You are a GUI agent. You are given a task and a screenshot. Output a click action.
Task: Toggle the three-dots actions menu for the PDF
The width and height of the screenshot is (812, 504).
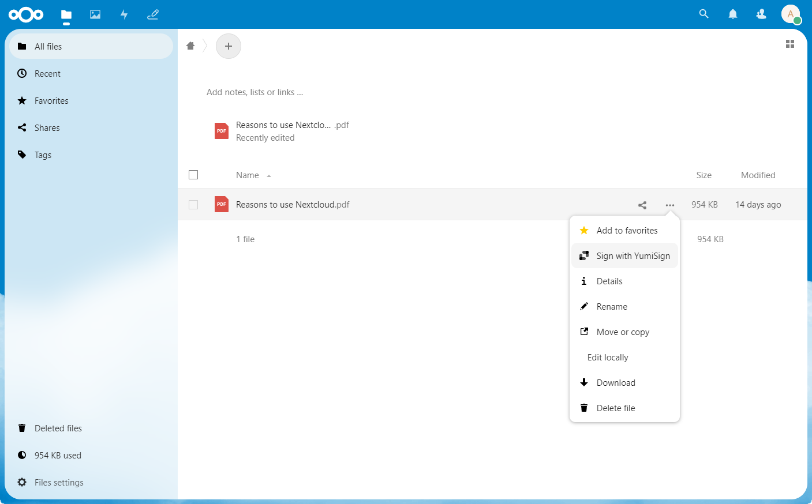coord(669,205)
